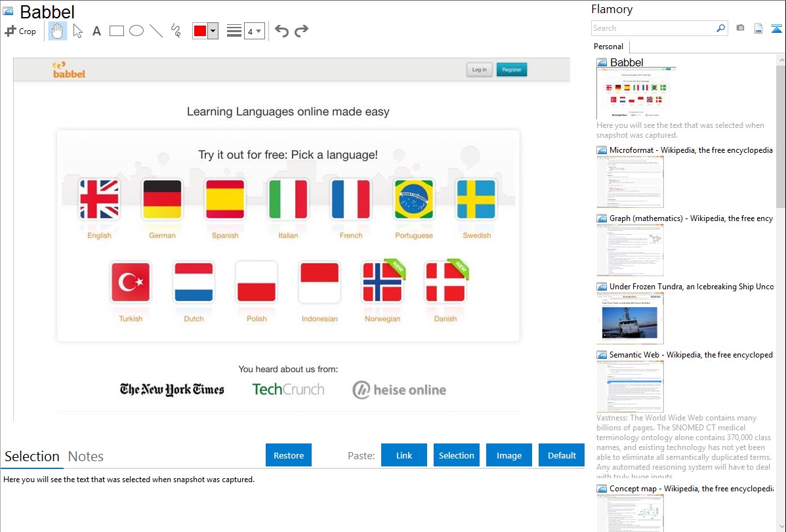786x532 pixels.
Task: Pick the ellipse drawing tool
Action: 136,31
